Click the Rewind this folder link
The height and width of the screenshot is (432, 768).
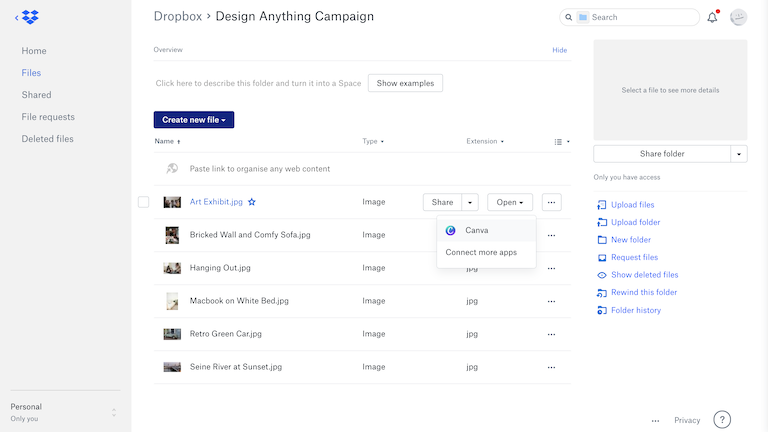click(x=644, y=292)
